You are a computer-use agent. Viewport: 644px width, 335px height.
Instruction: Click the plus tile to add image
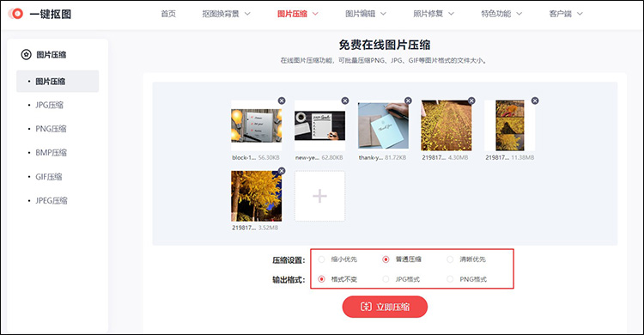pyautogui.click(x=320, y=196)
